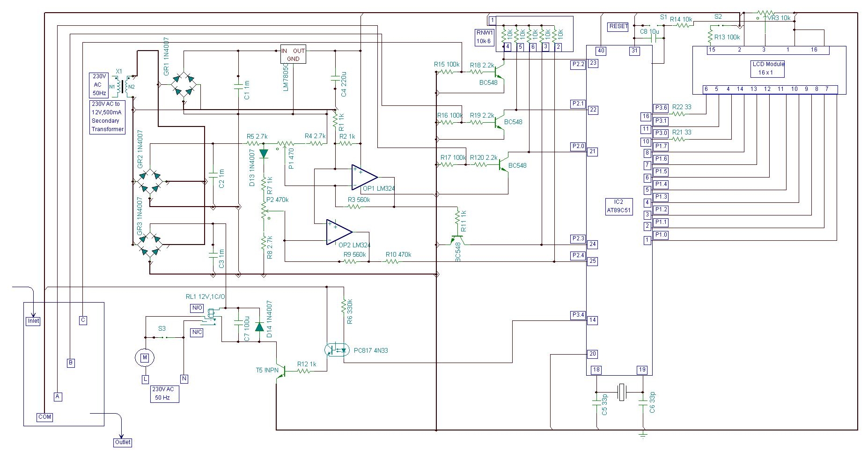This screenshot has width=868, height=475.
Task: Click pin 31 box on AT89C51
Action: coord(634,51)
